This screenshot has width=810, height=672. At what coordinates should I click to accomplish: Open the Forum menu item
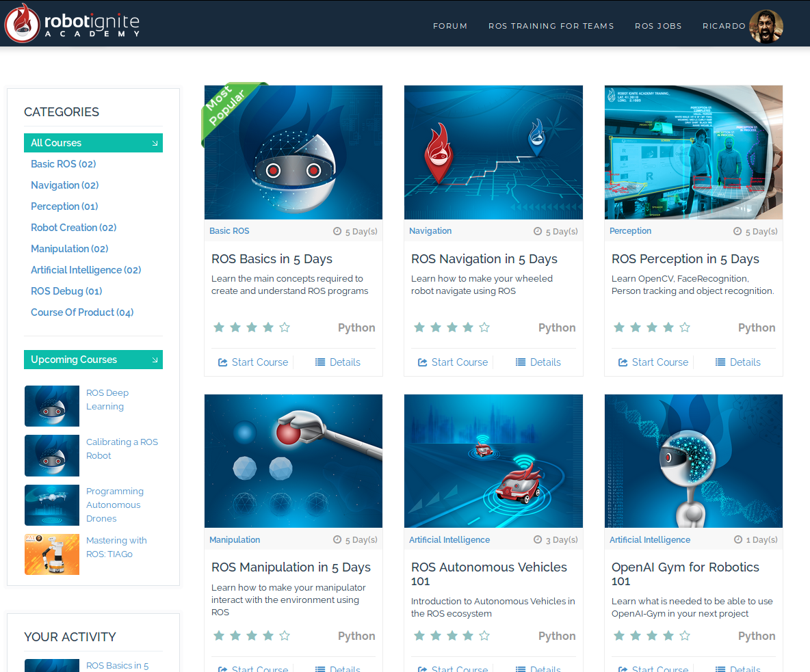pos(450,26)
